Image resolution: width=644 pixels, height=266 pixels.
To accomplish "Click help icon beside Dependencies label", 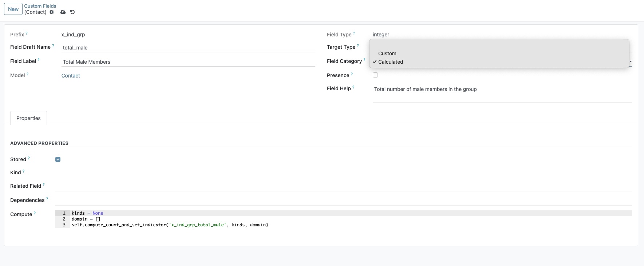I will (47, 199).
